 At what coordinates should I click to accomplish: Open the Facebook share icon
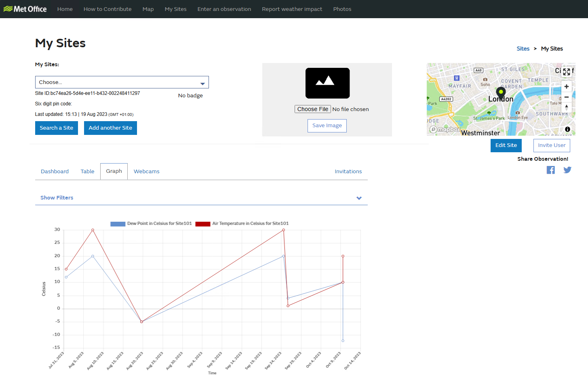pos(550,170)
